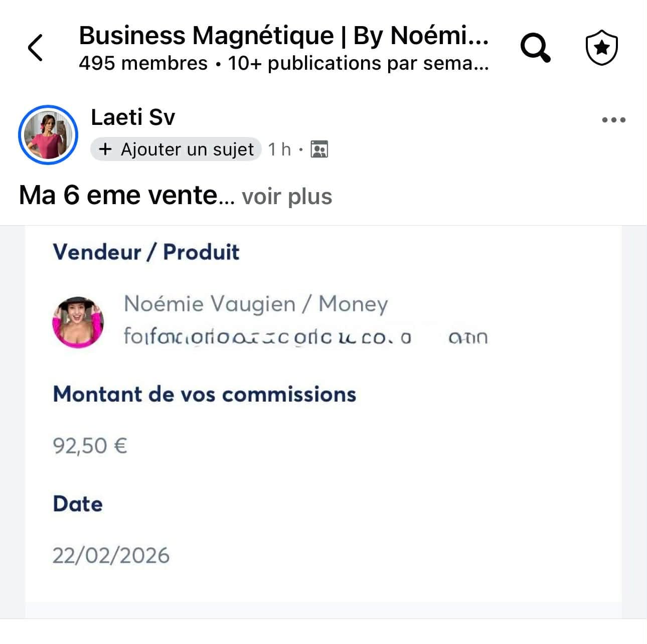Image resolution: width=647 pixels, height=644 pixels.
Task: Open Laeti Sv's profile name
Action: (133, 118)
